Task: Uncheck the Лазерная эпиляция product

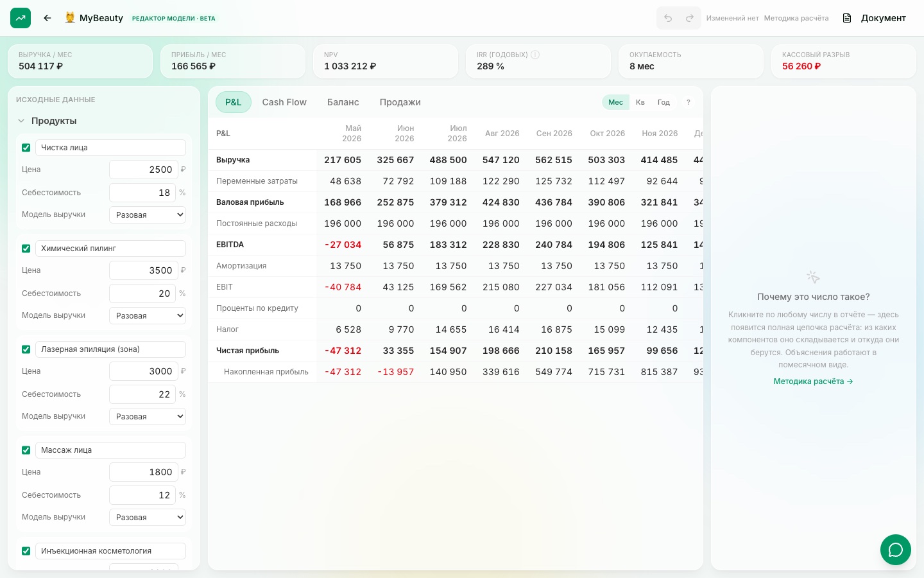Action: [x=26, y=349]
